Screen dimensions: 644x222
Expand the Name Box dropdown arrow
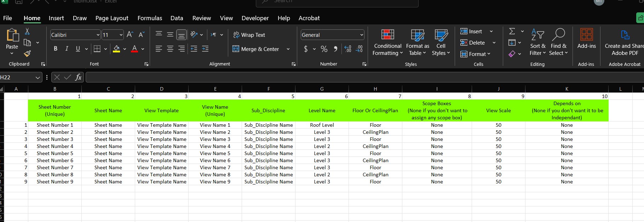coord(38,77)
